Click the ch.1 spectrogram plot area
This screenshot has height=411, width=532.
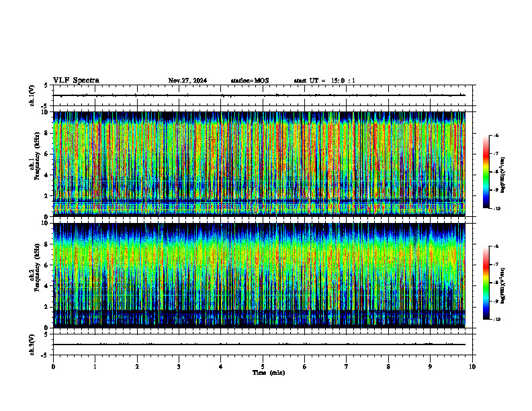click(259, 164)
